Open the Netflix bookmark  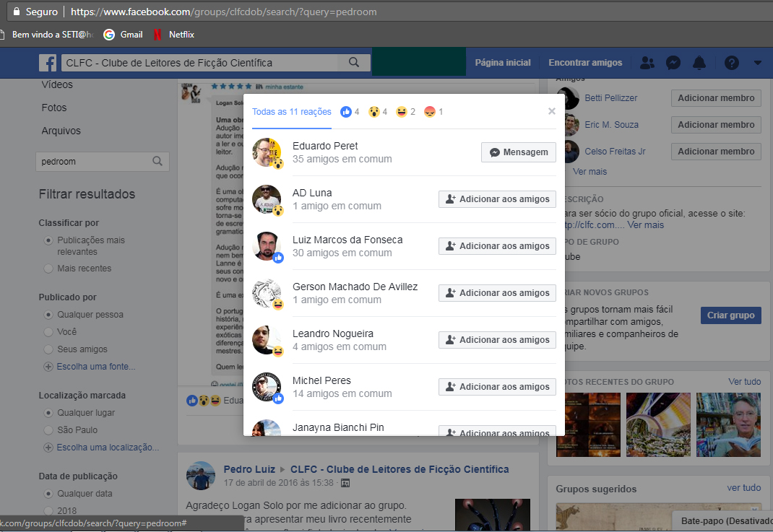click(x=173, y=35)
